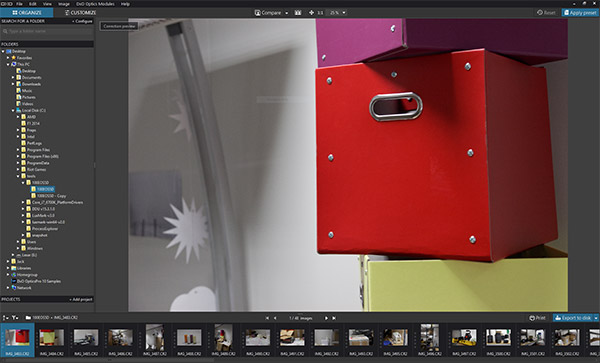Switch to the ORGANIZE tab
The width and height of the screenshot is (600, 363).
tap(27, 13)
